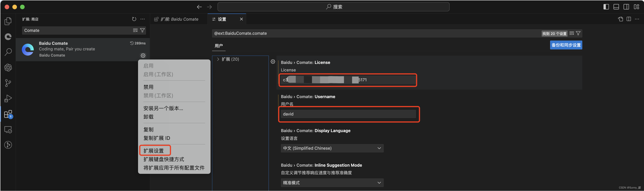Screen dimensions: 644x191
Task: Open the Inline Suggestion Mode dropdown
Action: (332, 183)
